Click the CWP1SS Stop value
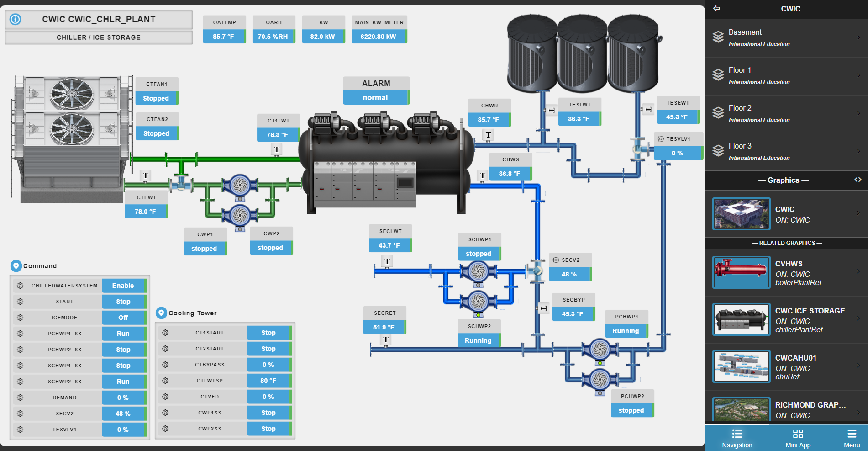868x451 pixels. [269, 413]
